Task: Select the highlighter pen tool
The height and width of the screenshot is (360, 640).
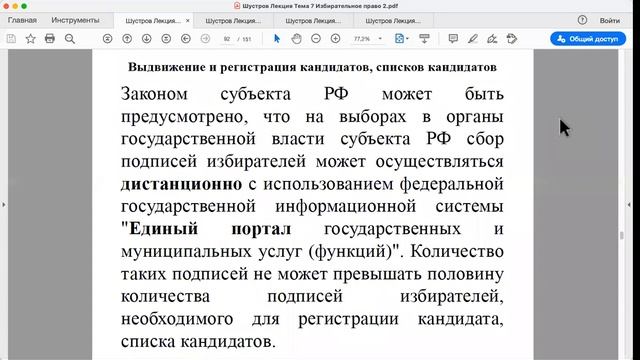Action: (473, 39)
